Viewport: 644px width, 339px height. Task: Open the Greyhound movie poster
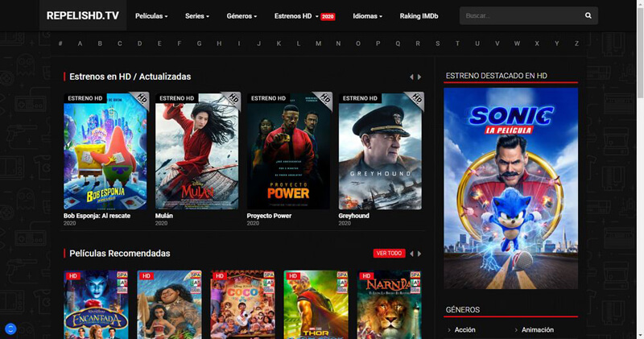380,151
